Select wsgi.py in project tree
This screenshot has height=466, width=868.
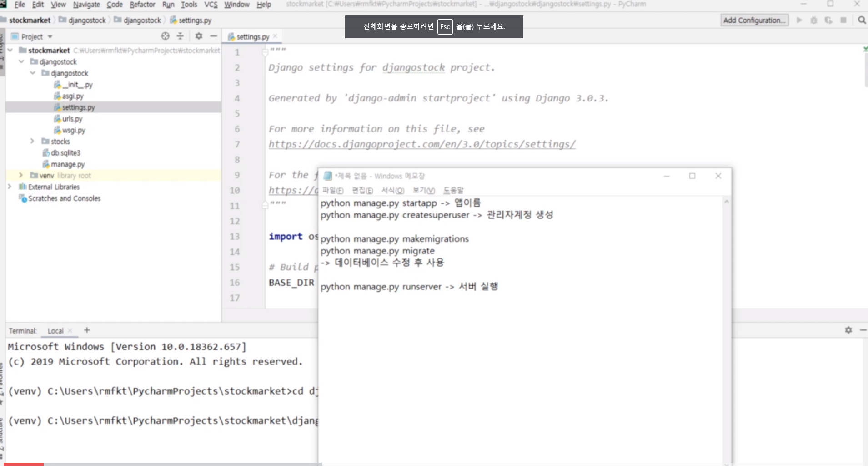coord(70,130)
